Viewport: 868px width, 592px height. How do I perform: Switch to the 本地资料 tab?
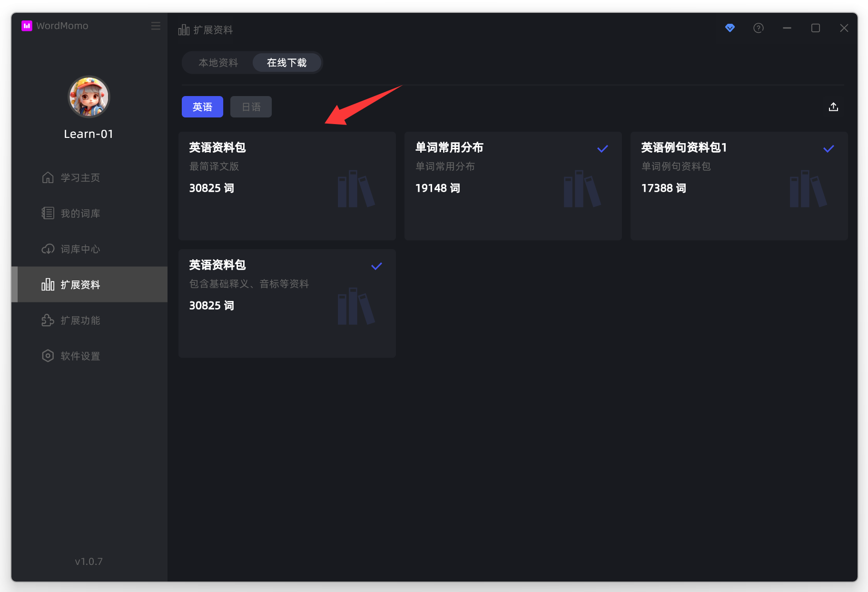point(218,63)
